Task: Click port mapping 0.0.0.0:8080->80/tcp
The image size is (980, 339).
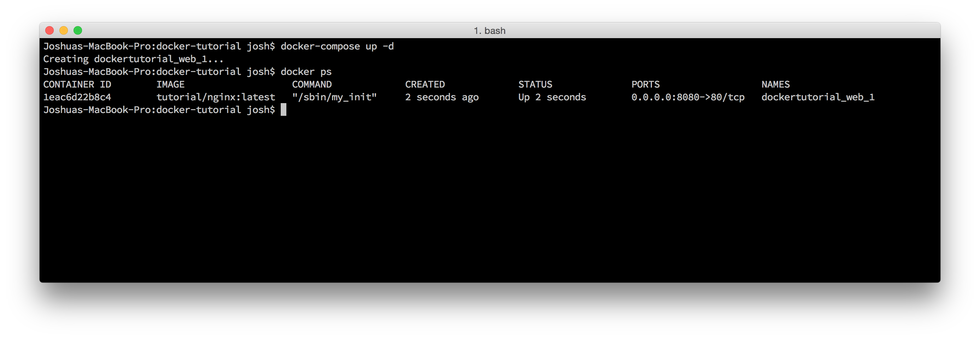Action: (688, 97)
